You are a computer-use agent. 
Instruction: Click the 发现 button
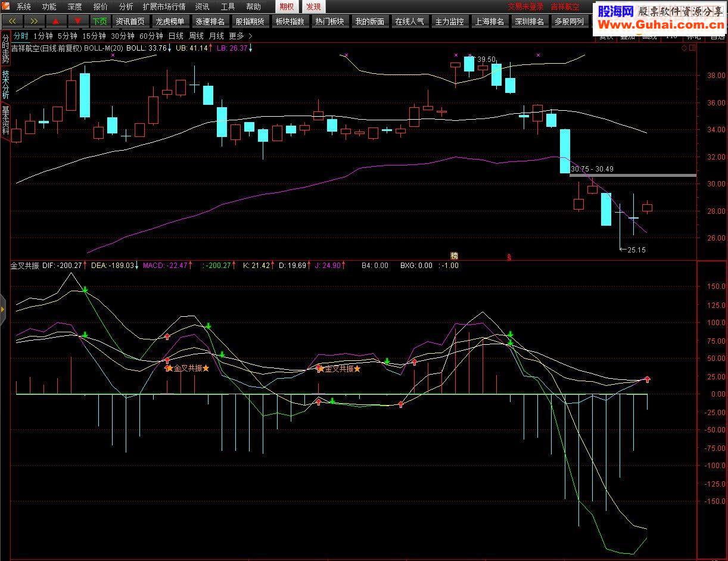[313, 7]
